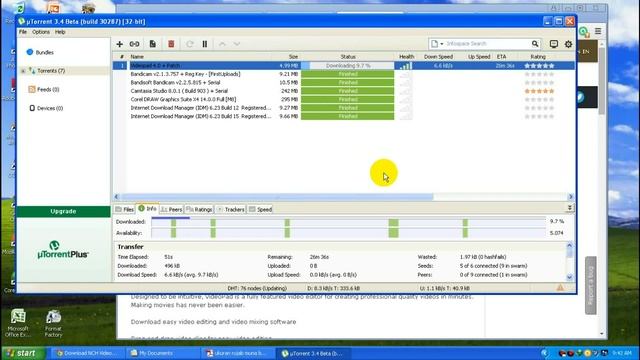Open the File menu
Screen dimensions: 640x360
point(23,32)
